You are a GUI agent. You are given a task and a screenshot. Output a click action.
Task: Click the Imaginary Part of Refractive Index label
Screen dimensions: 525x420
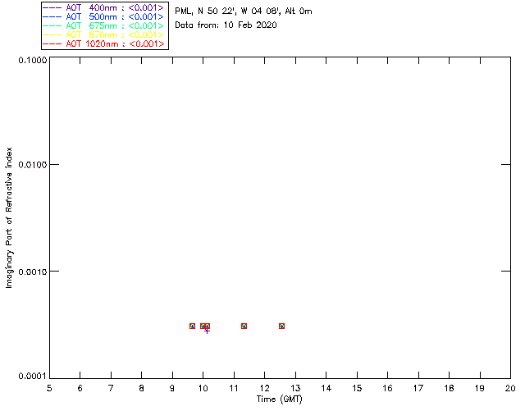[9, 217]
